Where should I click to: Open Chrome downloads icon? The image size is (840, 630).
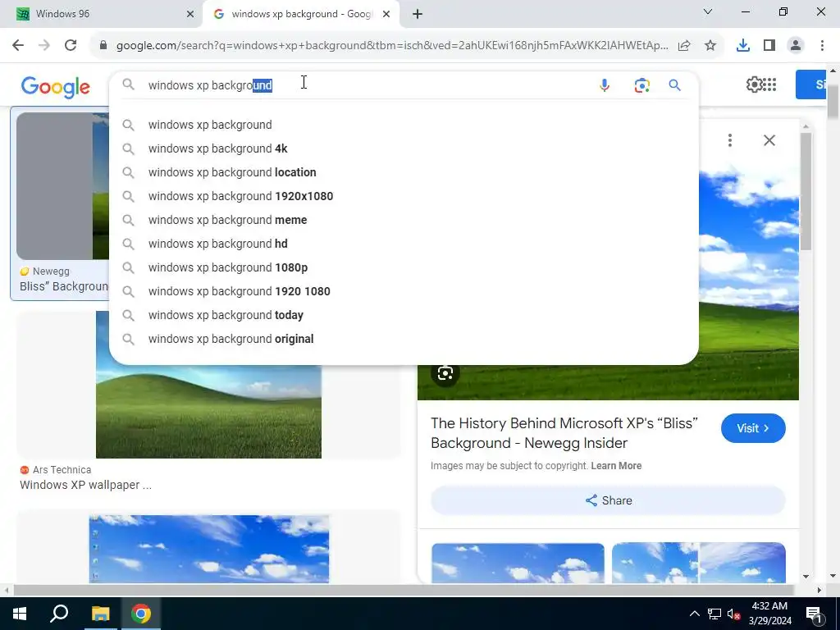click(743, 46)
